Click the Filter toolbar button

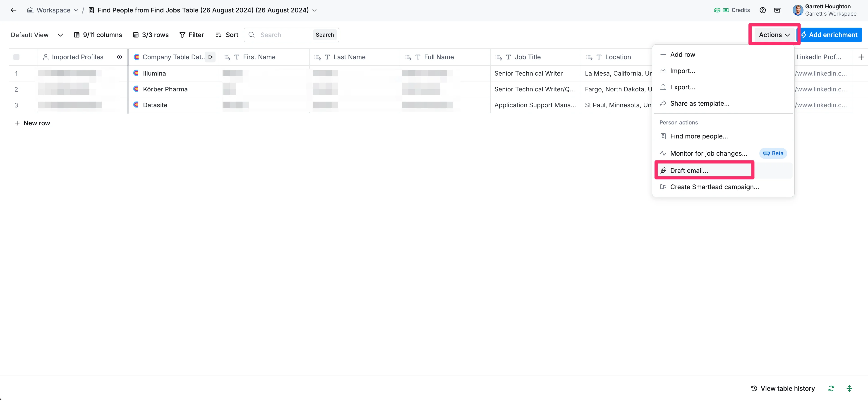tap(191, 35)
